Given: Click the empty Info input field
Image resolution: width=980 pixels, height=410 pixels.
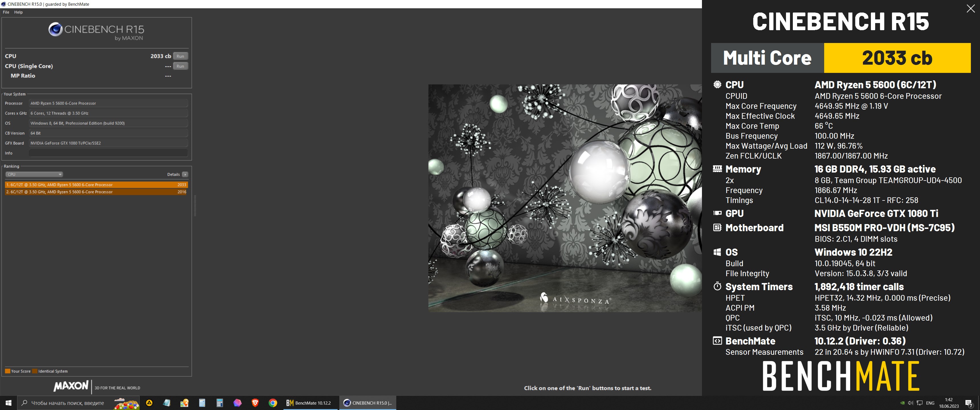Looking at the screenshot, I should (109, 153).
